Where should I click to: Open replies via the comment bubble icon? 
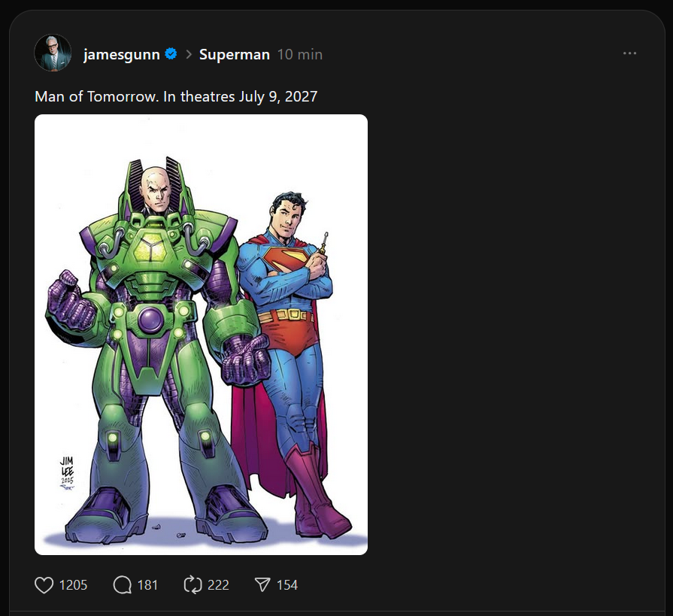(x=123, y=584)
